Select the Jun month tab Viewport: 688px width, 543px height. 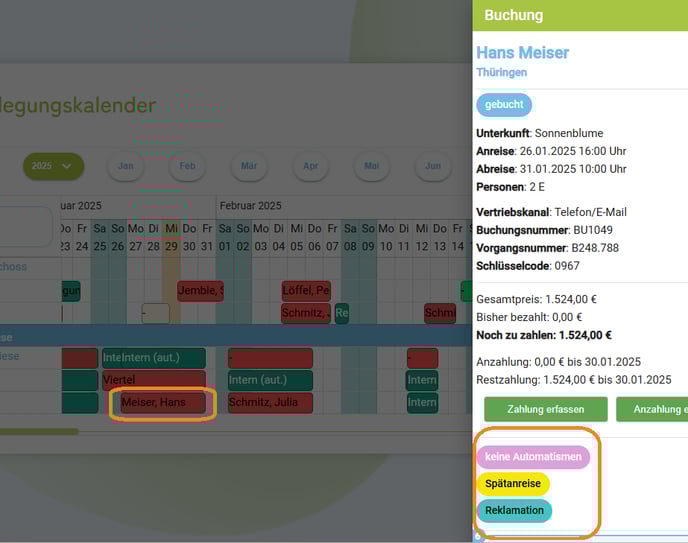point(433,166)
